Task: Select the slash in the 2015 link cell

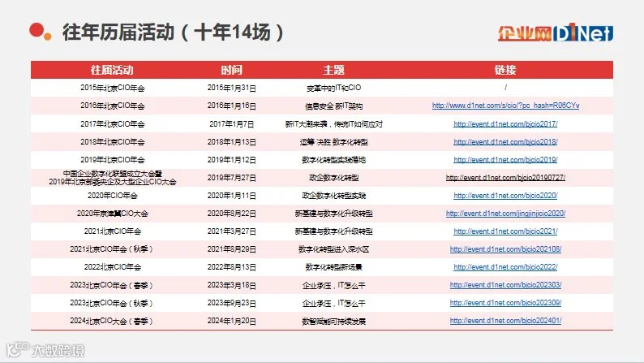Action: [x=505, y=88]
